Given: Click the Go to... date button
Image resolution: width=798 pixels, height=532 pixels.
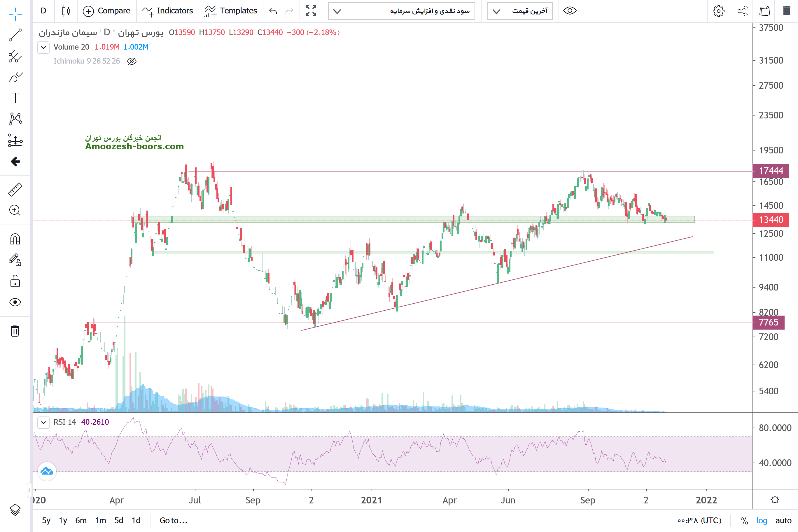Looking at the screenshot, I should [x=173, y=520].
